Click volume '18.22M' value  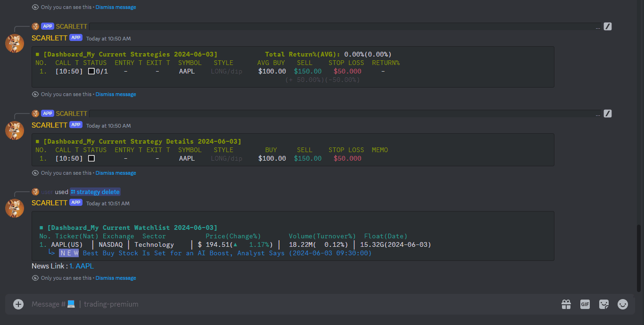pos(301,244)
